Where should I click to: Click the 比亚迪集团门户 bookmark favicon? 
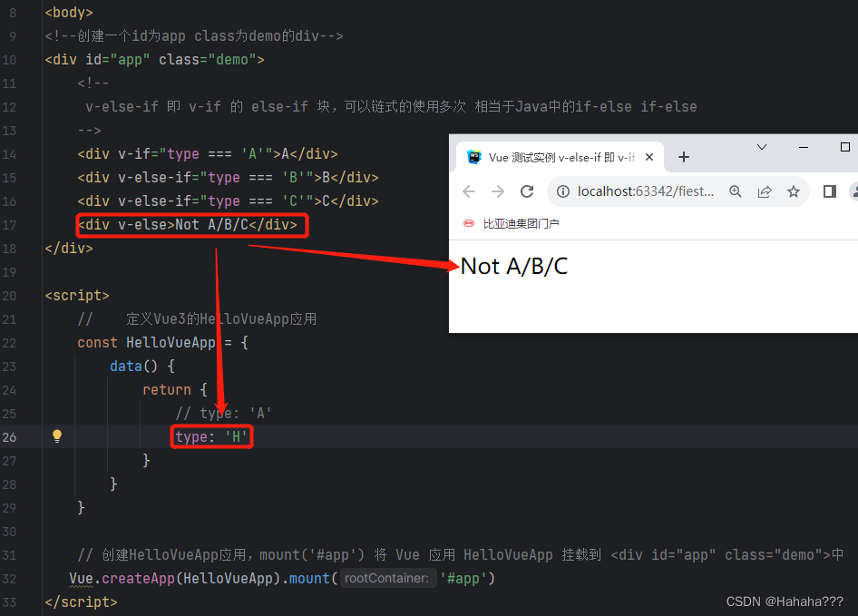469,223
